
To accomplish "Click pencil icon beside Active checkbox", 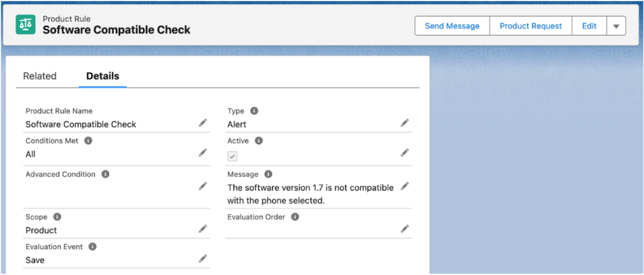I will (405, 153).
